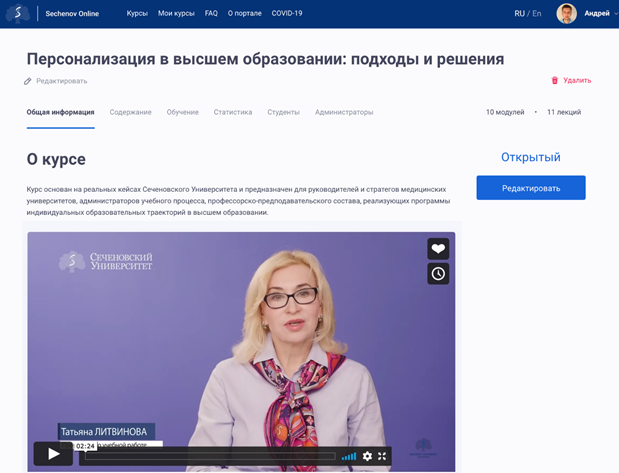Play the course intro video
This screenshot has width=619, height=473.
click(x=53, y=454)
